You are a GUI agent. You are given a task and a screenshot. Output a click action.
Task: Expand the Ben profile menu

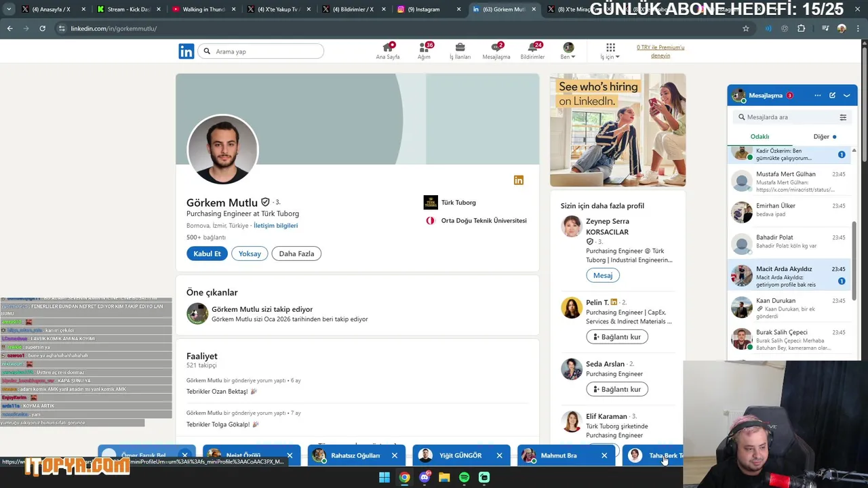point(568,51)
